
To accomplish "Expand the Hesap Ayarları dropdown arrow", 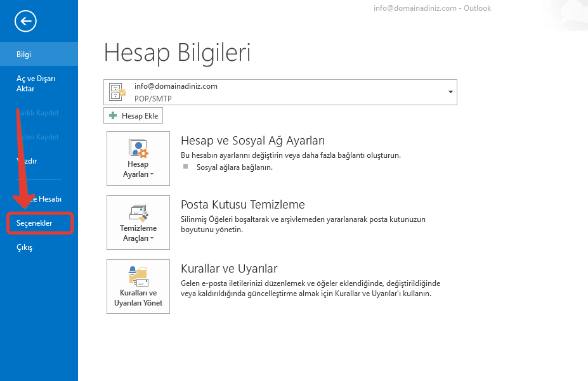I will 152,174.
